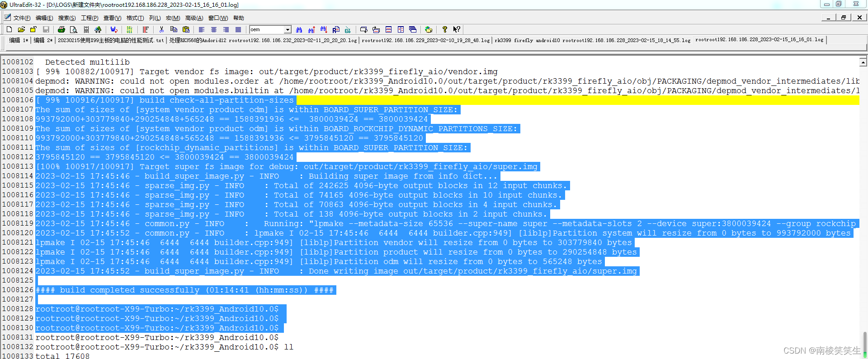Click the vertical scrollbar thumb near bottom
The width and height of the screenshot is (868, 359).
coord(864,345)
